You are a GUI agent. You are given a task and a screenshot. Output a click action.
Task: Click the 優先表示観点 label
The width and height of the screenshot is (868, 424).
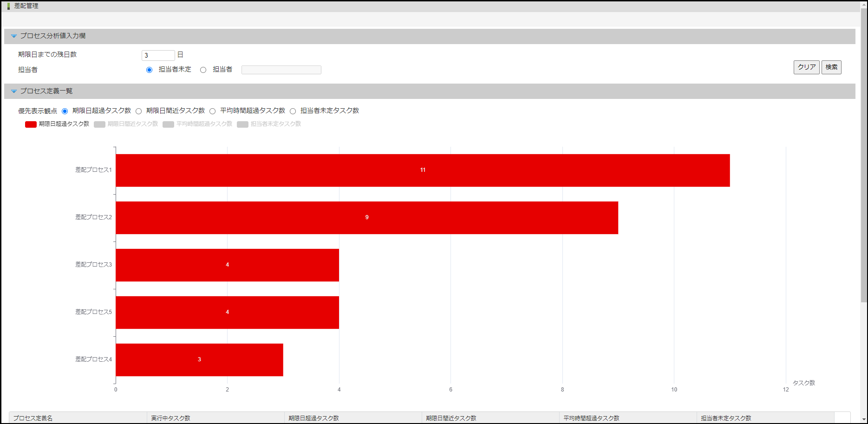tap(38, 111)
